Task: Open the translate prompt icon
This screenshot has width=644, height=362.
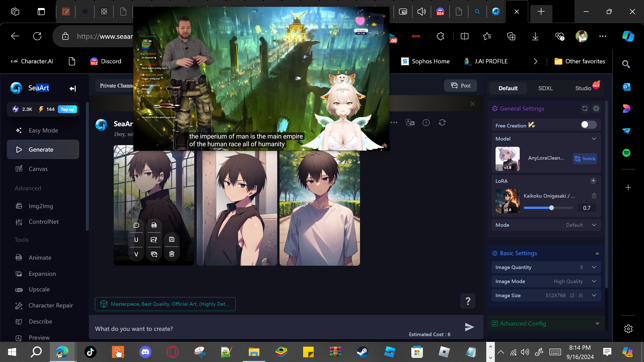Action: 410,123
